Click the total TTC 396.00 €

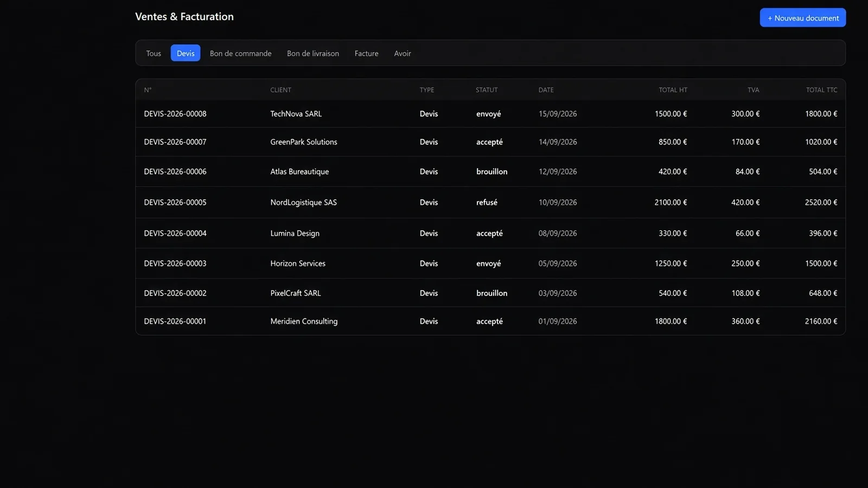(x=823, y=233)
